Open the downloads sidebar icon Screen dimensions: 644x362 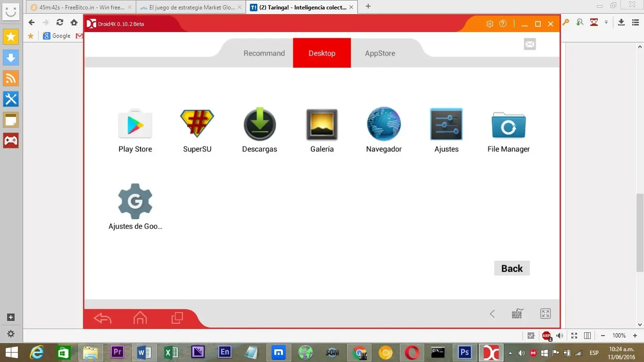[x=11, y=58]
